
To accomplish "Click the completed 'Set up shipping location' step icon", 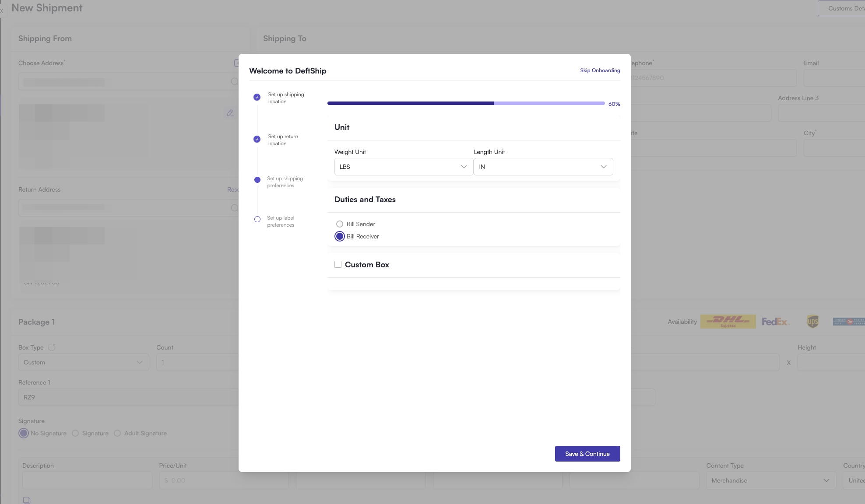I will click(257, 97).
